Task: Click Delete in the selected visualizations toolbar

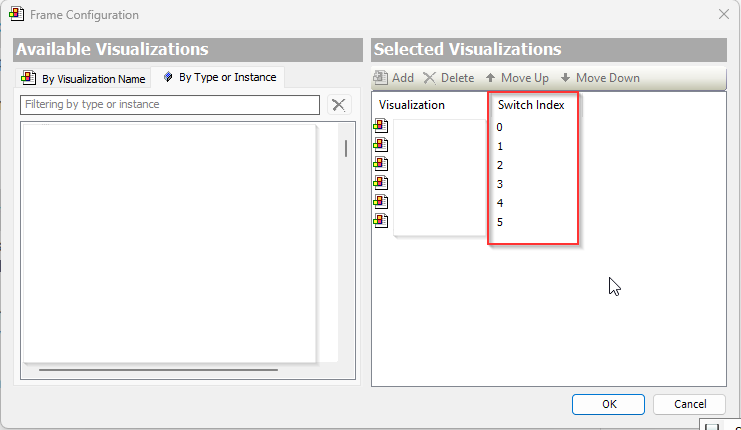Action: pyautogui.click(x=448, y=78)
